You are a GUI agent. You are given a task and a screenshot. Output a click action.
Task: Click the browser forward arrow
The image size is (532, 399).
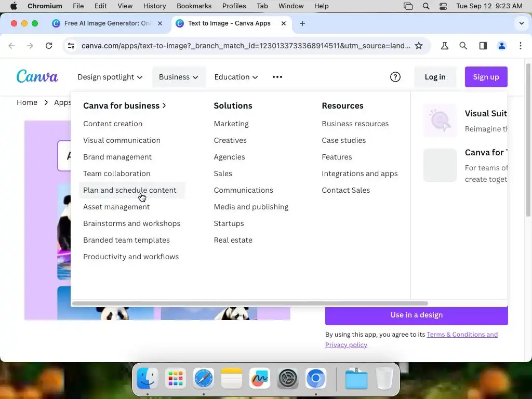pos(30,46)
